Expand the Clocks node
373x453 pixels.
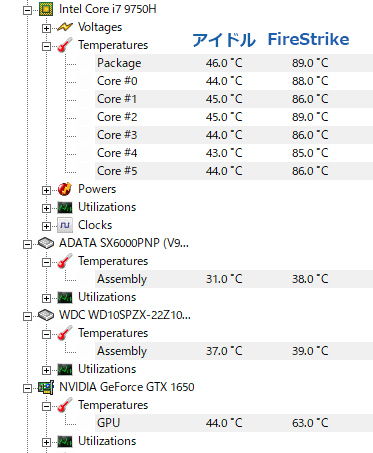pyautogui.click(x=46, y=226)
